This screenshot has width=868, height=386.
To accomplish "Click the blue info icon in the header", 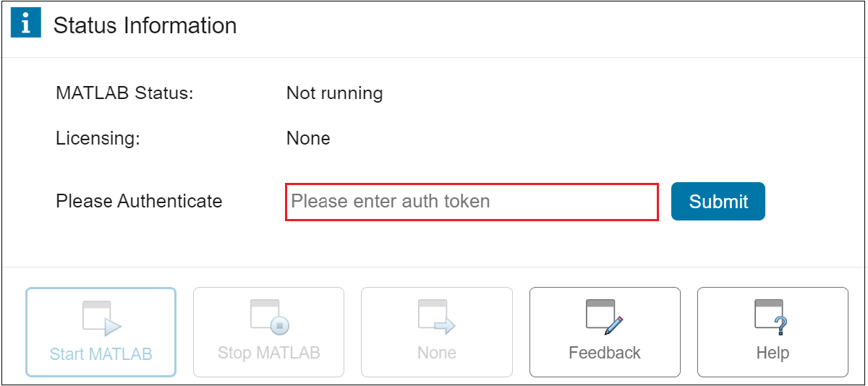I will click(x=25, y=25).
